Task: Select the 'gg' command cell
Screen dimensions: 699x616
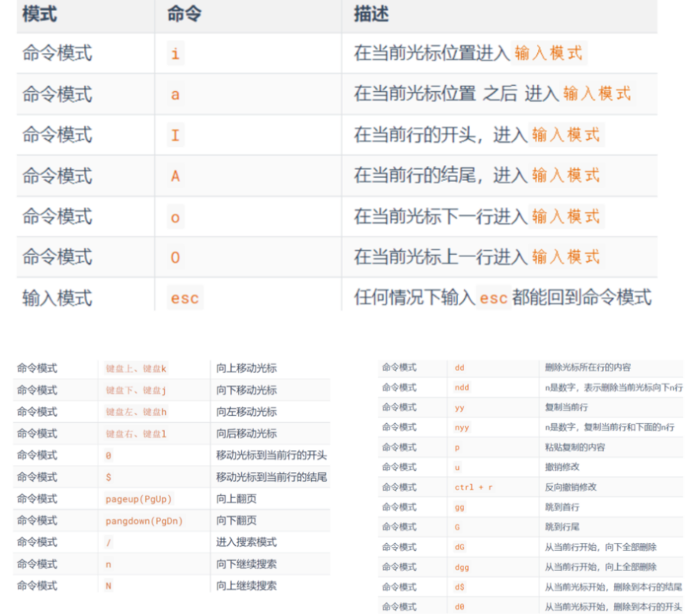Action: [x=459, y=507]
